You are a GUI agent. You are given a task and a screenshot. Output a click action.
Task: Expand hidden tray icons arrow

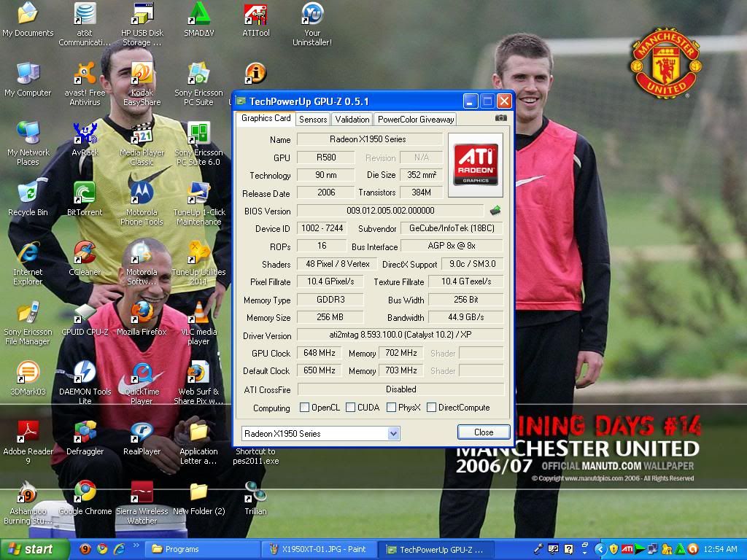coord(600,549)
